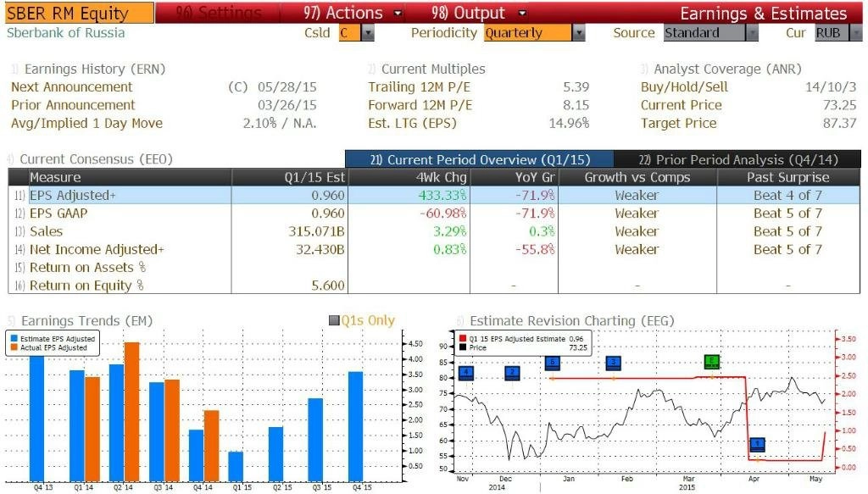Click the Return on Equity value 5.600

[328, 286]
